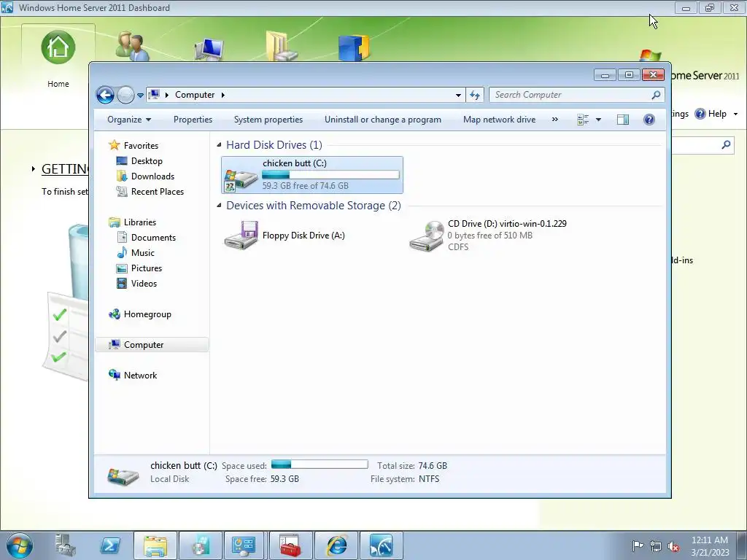The width and height of the screenshot is (747, 560).
Task: Click Map network drive
Action: [499, 120]
